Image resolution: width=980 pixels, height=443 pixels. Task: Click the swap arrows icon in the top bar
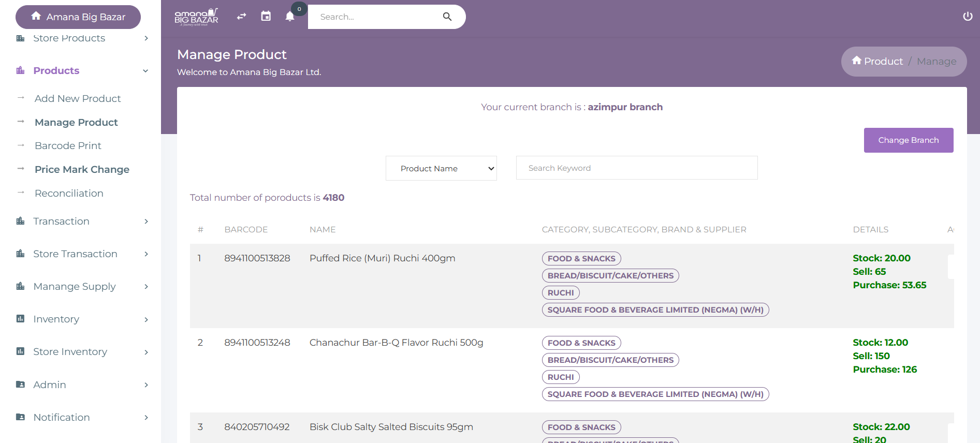pos(241,17)
